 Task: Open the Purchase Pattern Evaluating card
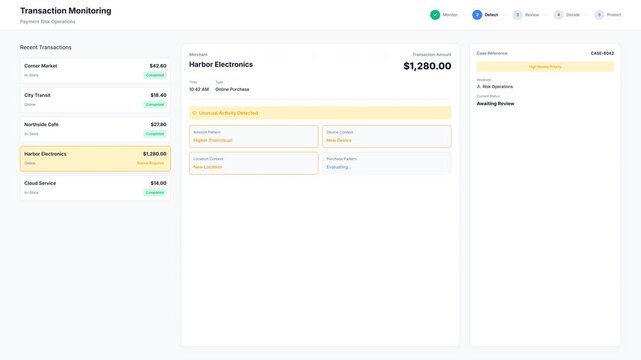click(x=387, y=163)
